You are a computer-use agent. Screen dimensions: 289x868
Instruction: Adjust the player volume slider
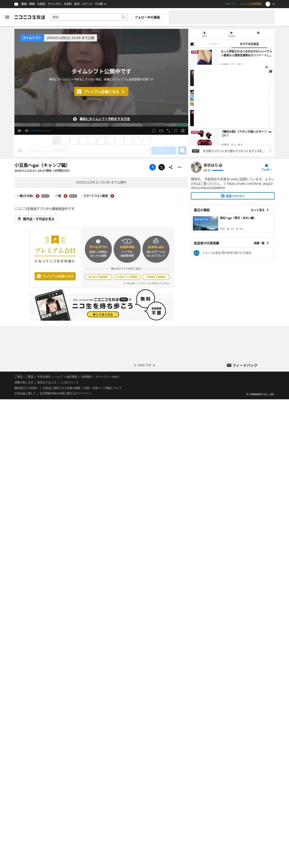click(x=40, y=131)
